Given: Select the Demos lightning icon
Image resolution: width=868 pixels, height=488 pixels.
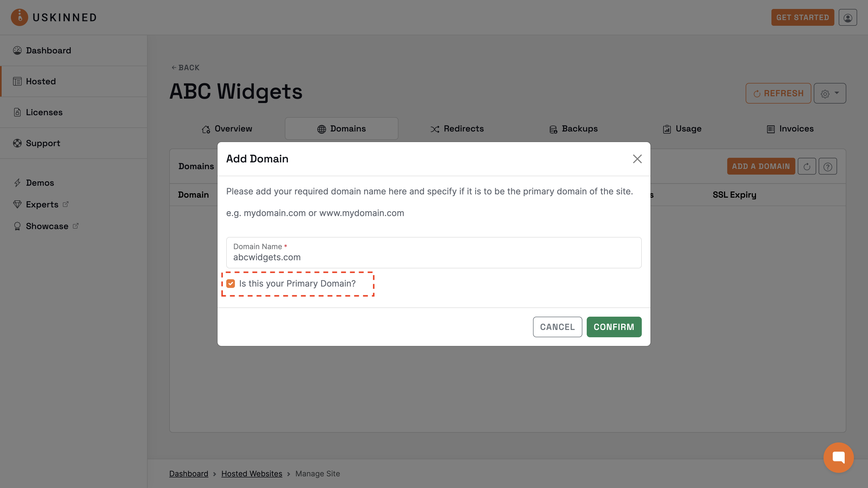Looking at the screenshot, I should point(18,182).
